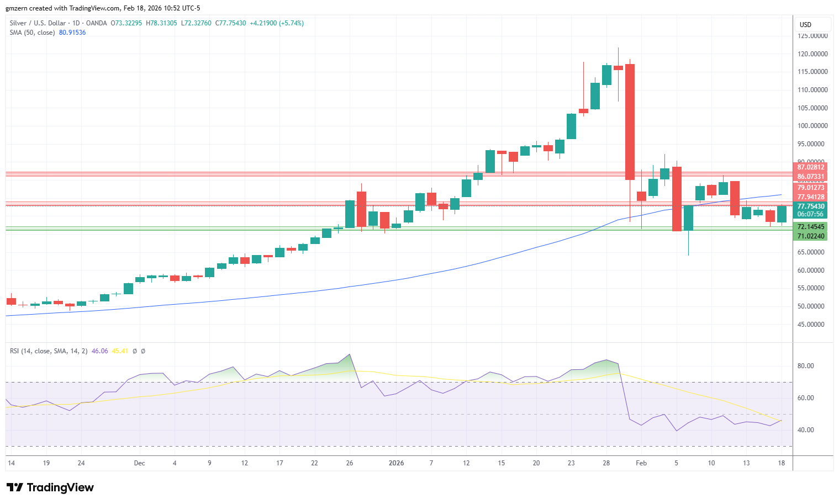
Task: Click the open price O73.32295
Action: 126,23
